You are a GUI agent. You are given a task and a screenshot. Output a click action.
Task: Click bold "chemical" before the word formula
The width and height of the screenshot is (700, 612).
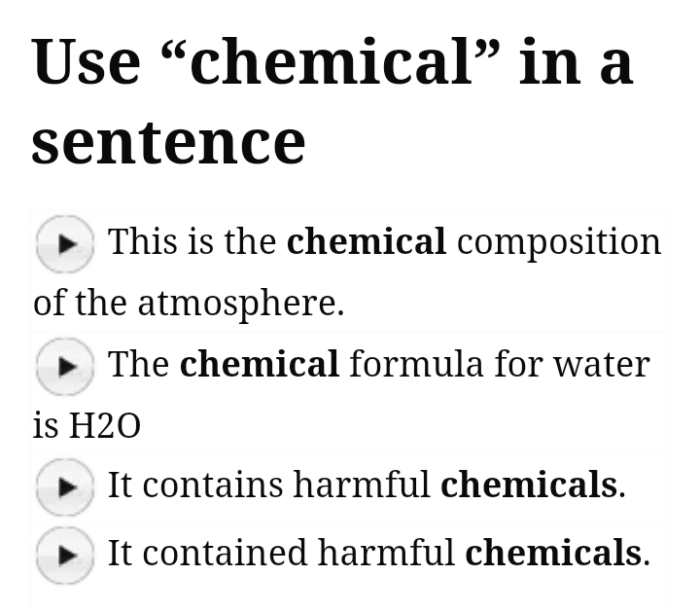260,364
